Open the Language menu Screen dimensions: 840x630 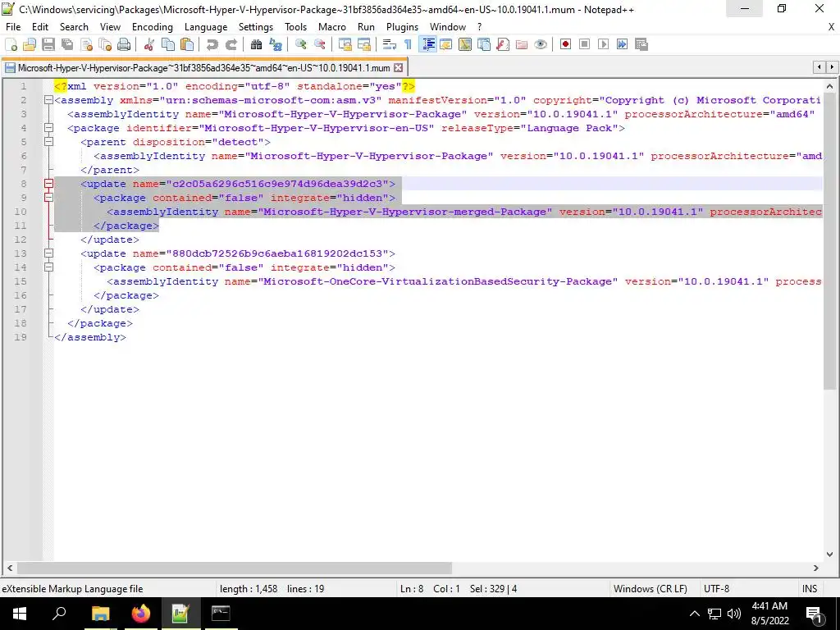click(206, 27)
